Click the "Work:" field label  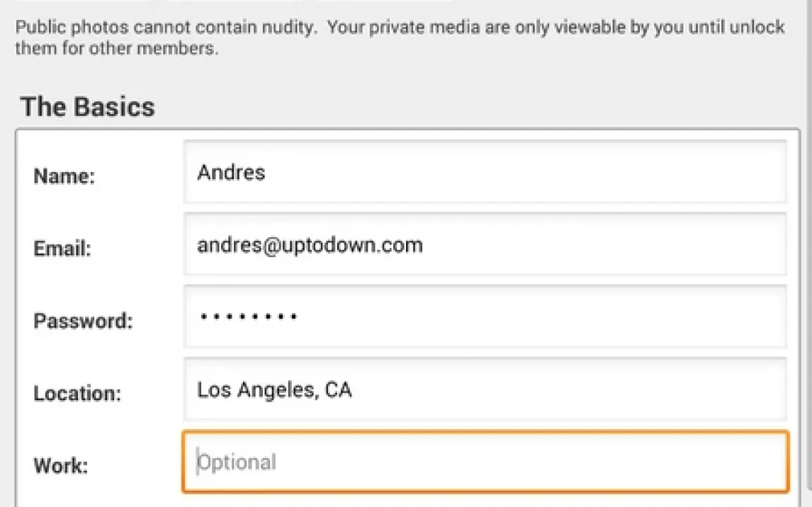click(x=61, y=466)
